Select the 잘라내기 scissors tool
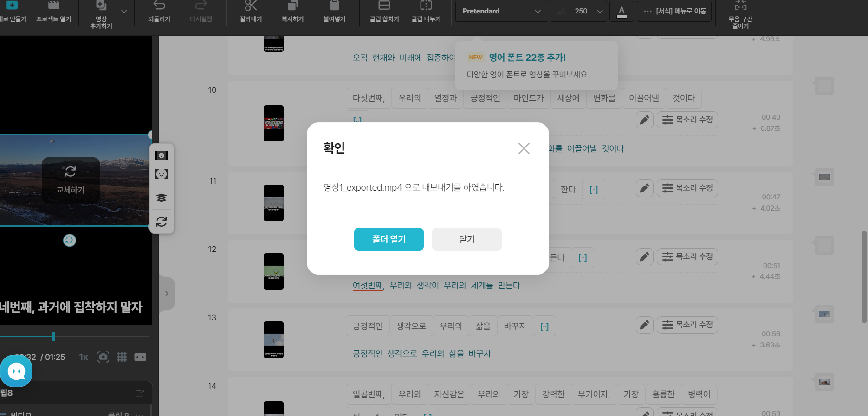 tap(251, 6)
